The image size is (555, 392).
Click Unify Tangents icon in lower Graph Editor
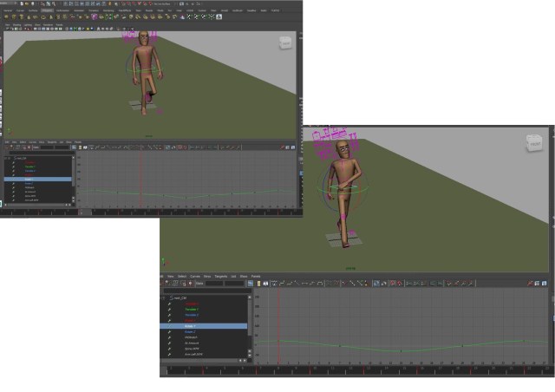click(353, 284)
